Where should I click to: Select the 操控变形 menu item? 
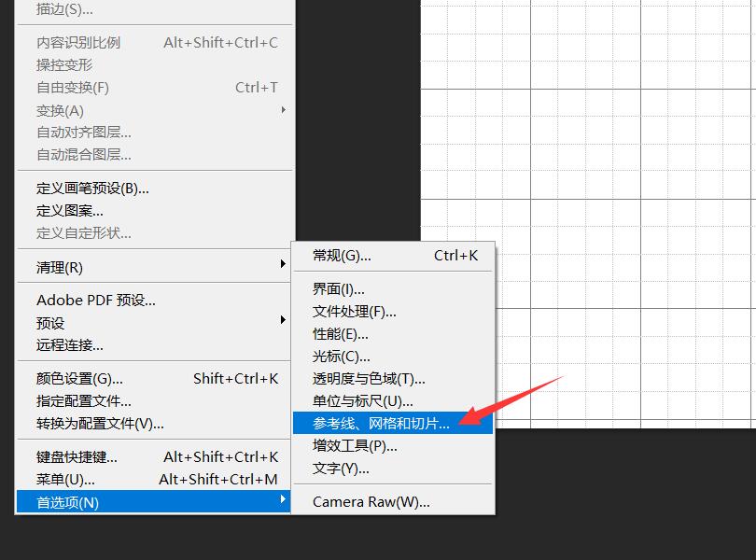(155, 64)
